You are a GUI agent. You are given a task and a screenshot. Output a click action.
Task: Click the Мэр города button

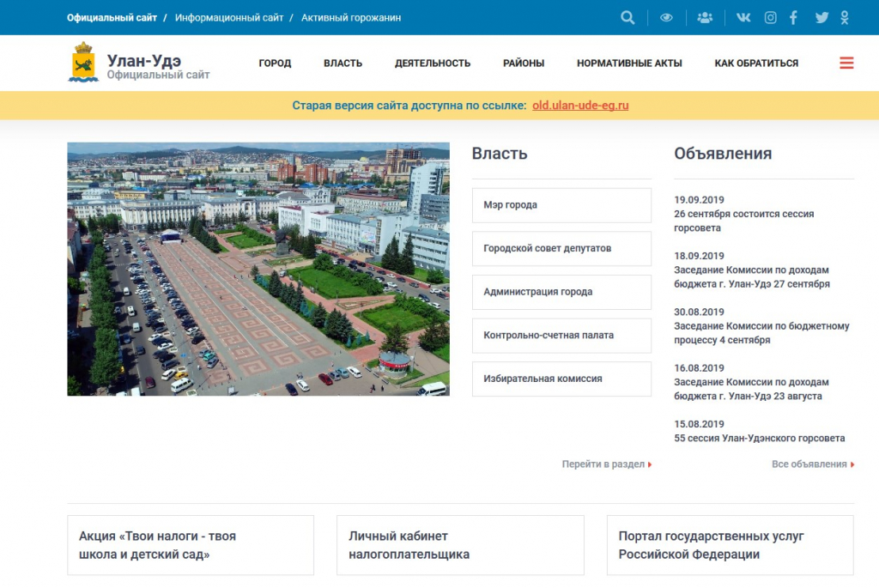click(561, 205)
